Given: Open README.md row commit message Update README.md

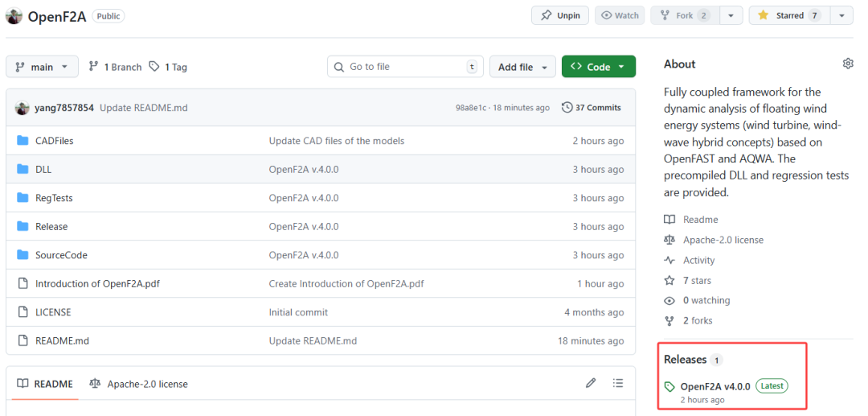Looking at the screenshot, I should click(x=313, y=341).
